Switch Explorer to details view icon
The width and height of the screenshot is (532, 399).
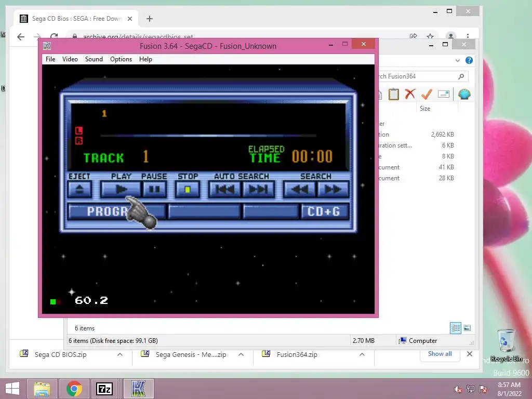455,328
